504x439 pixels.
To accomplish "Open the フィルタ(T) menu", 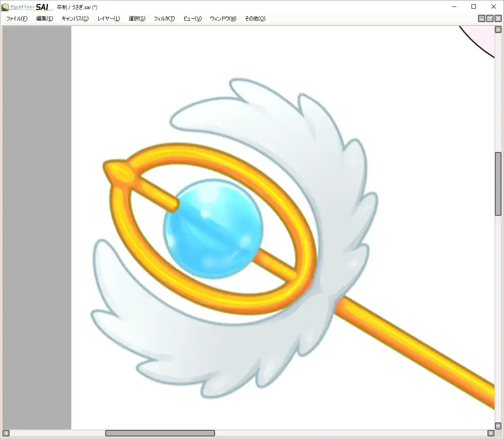I will (x=164, y=19).
